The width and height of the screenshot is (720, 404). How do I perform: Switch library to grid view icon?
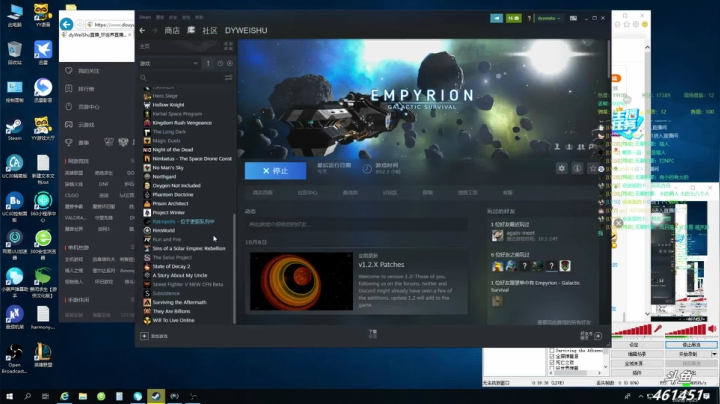(228, 46)
